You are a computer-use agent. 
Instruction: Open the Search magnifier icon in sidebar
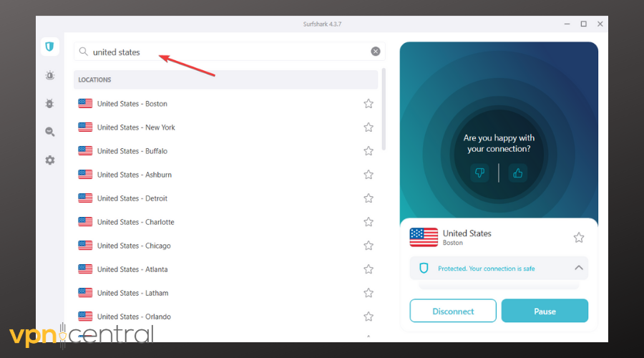49,132
